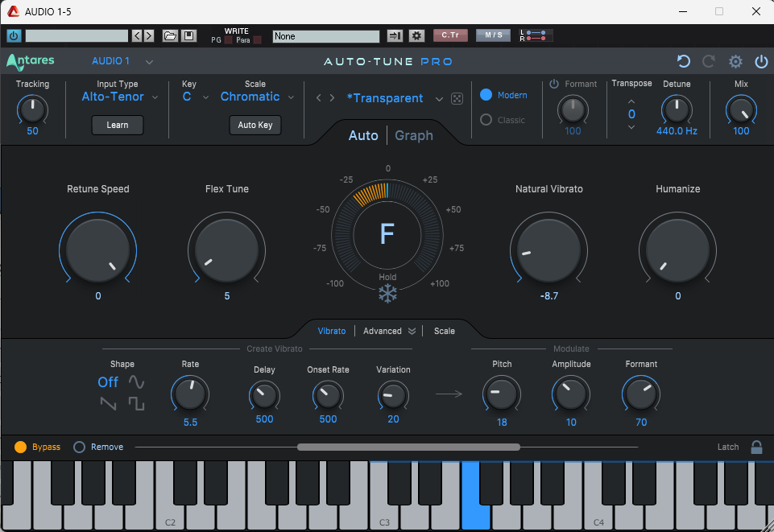Redo change in Auto-Tune Pro
774x532 pixels.
click(x=709, y=62)
